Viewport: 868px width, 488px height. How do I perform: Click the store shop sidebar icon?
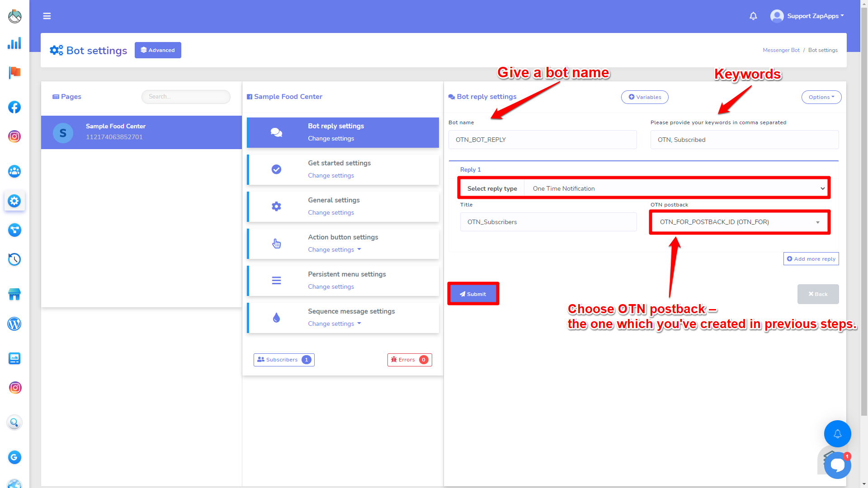click(x=14, y=295)
